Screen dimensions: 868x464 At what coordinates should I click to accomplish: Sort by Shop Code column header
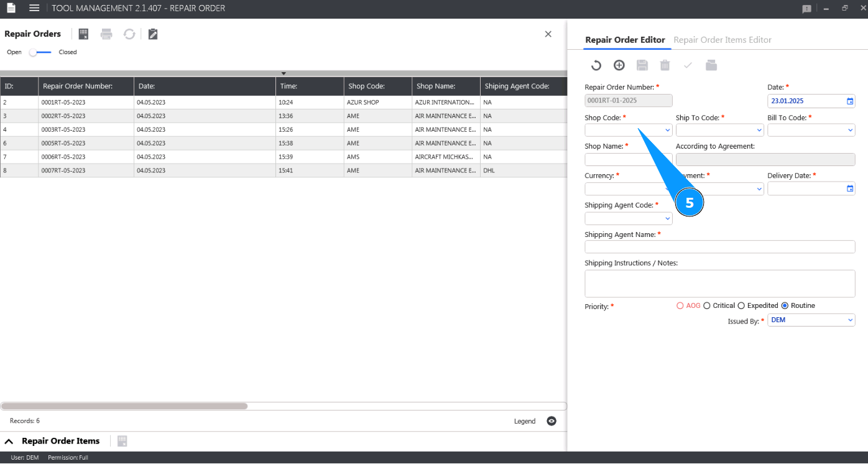(x=378, y=86)
